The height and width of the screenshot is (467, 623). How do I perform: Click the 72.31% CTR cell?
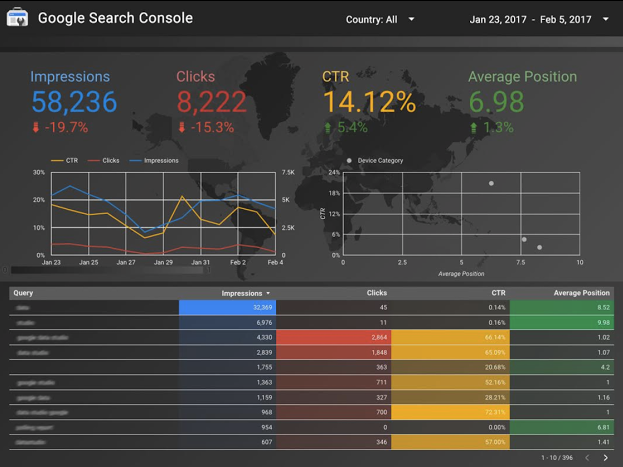tap(450, 412)
